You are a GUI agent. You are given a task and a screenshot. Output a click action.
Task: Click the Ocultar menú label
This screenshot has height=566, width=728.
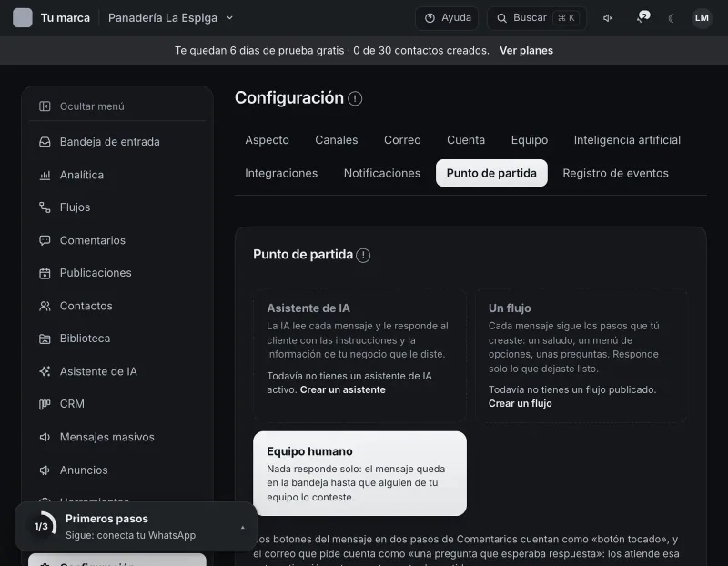pyautogui.click(x=92, y=106)
